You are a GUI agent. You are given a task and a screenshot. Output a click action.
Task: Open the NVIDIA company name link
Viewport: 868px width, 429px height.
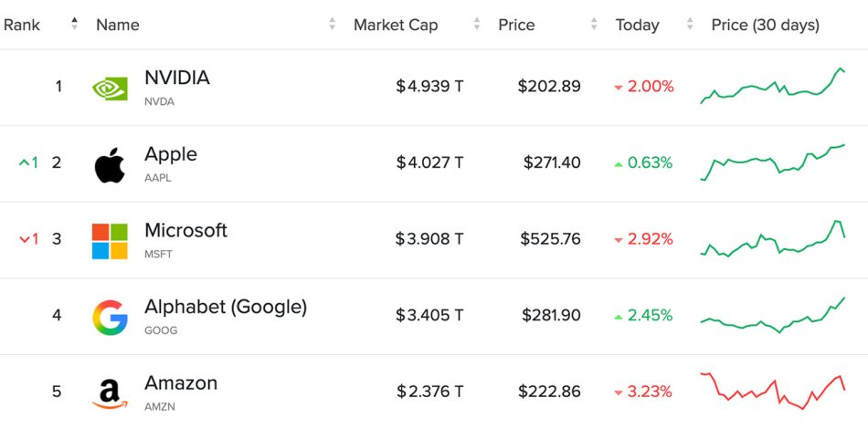(x=177, y=78)
